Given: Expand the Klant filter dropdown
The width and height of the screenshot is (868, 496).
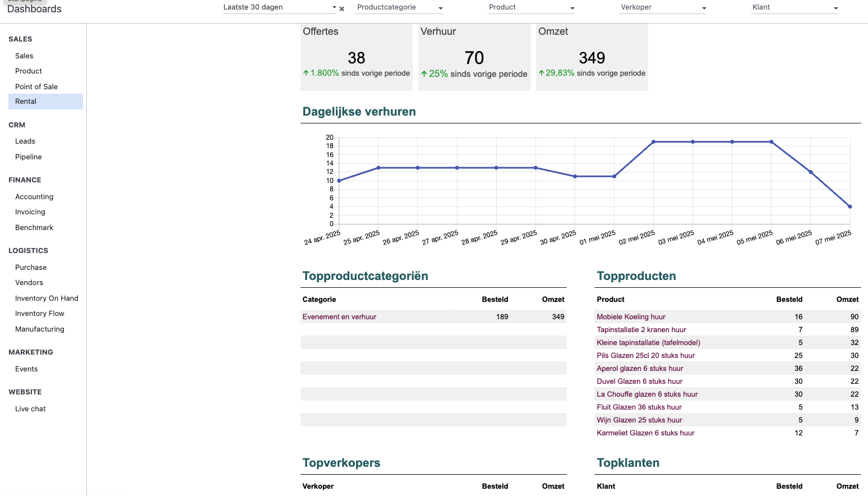Looking at the screenshot, I should click(795, 7).
